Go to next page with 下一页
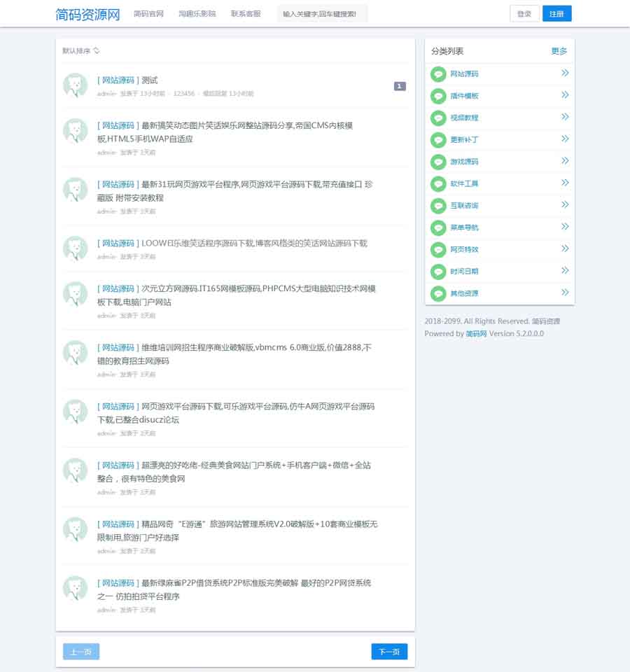630x672 pixels. pyautogui.click(x=389, y=652)
